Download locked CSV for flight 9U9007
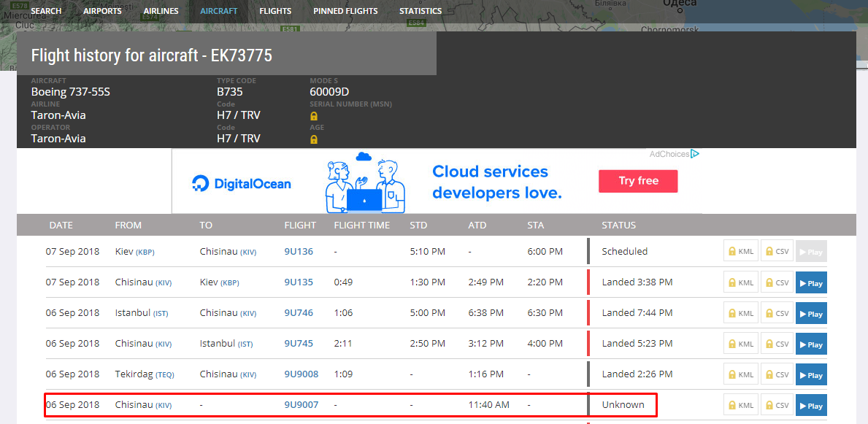The width and height of the screenshot is (868, 424). point(777,405)
